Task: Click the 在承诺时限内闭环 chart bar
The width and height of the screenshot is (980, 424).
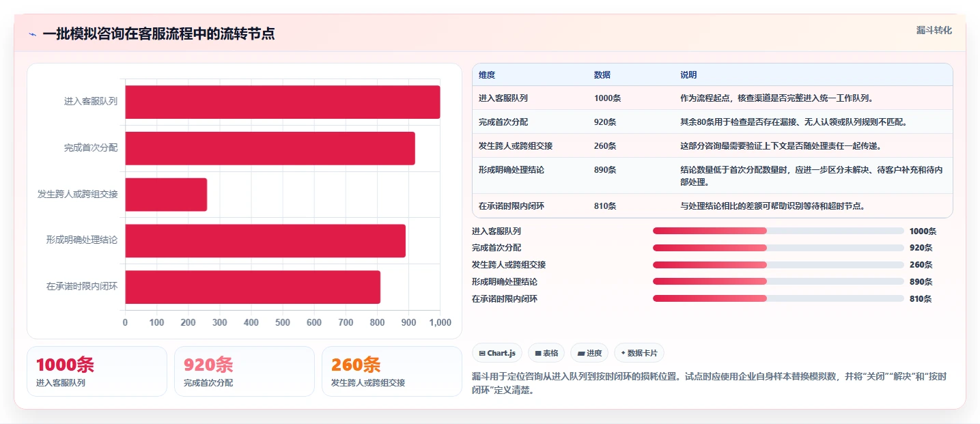Action: (x=253, y=287)
